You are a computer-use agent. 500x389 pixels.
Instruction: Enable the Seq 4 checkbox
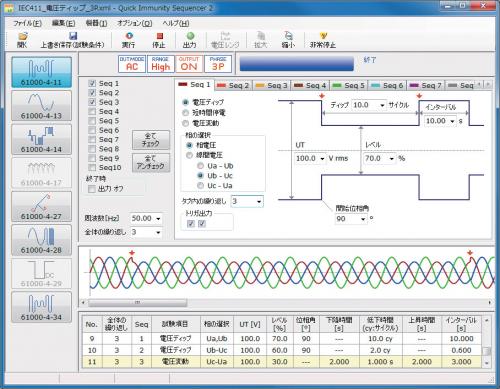[92, 111]
